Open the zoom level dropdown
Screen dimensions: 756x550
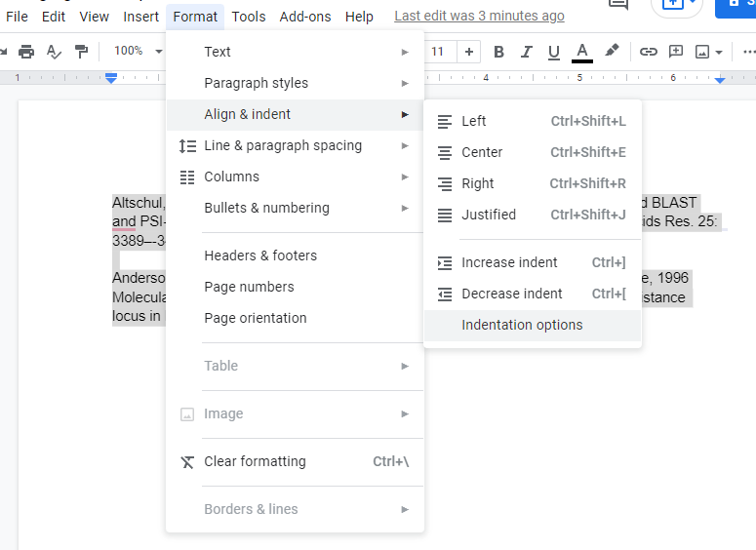click(x=136, y=52)
